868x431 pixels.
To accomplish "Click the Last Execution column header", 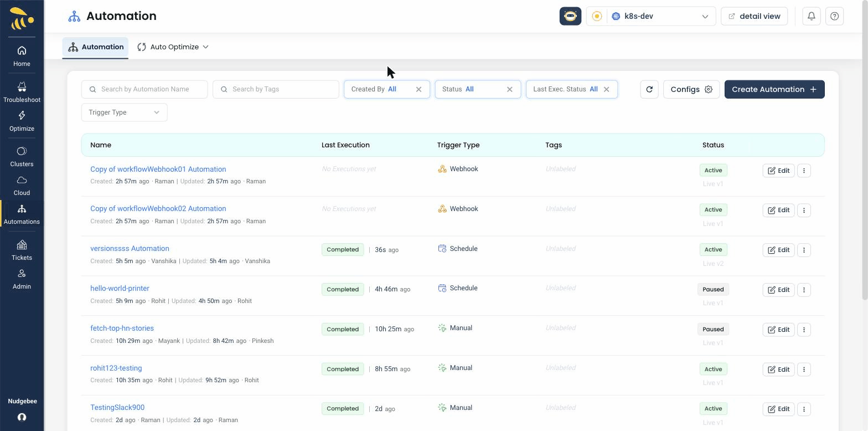I will (345, 145).
